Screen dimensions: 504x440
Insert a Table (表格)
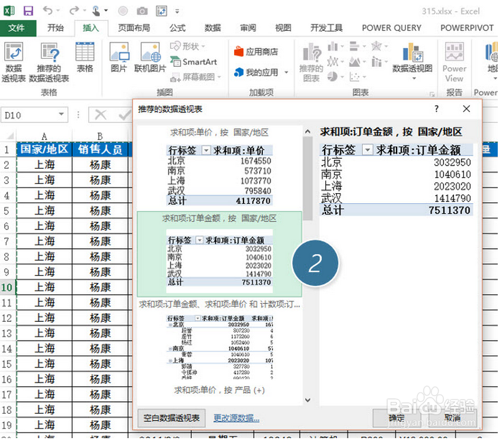85,58
